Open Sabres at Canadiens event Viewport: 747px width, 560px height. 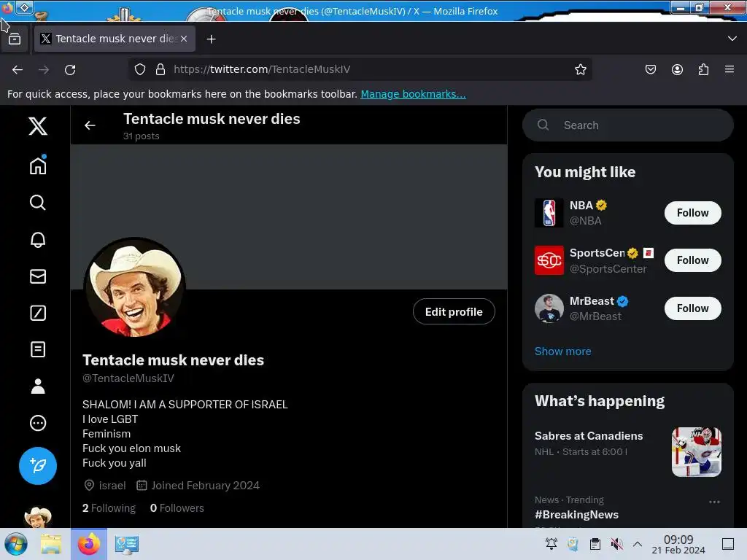[x=589, y=436]
